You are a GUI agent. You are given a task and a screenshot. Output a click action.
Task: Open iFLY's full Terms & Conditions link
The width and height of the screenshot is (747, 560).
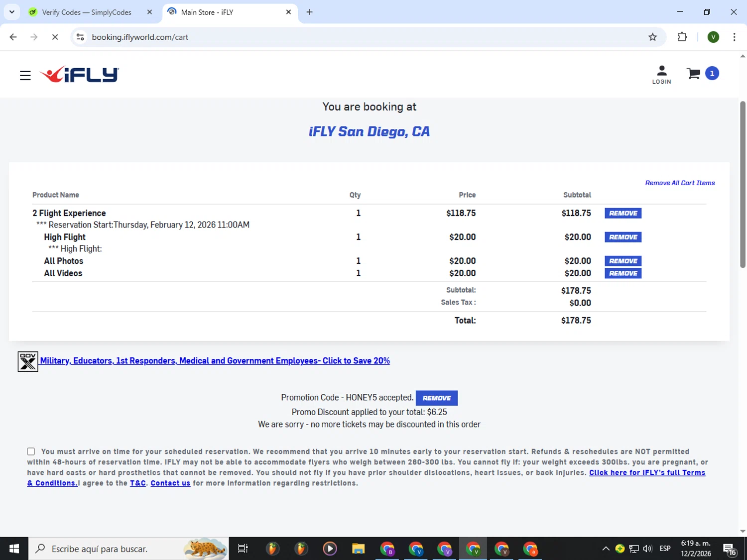647,473
